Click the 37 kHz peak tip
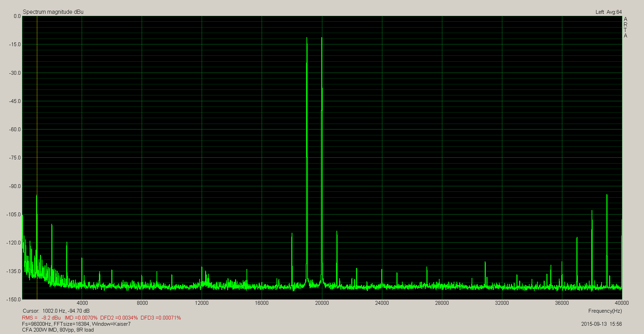This screenshot has height=334, width=644. tap(577, 238)
